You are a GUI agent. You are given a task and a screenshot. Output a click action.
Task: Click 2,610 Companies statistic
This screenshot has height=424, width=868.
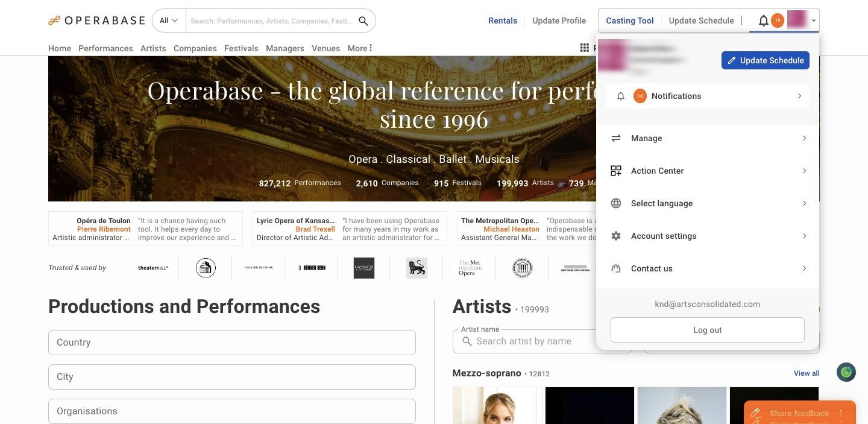(387, 183)
